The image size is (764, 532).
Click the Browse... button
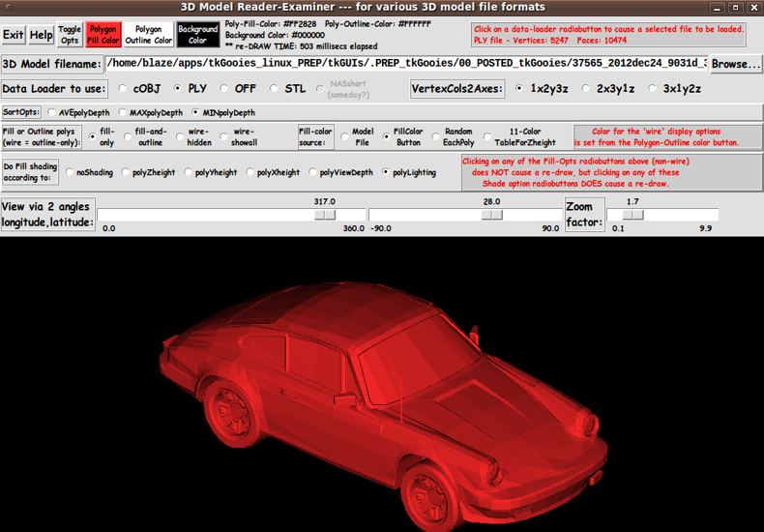[736, 64]
